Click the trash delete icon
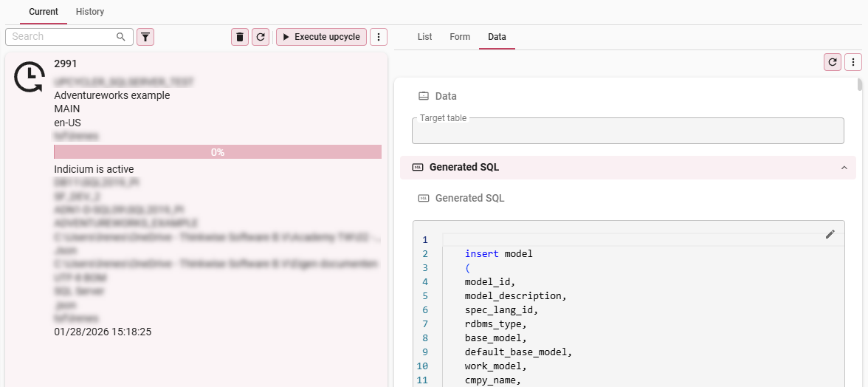The width and height of the screenshot is (868, 387). pos(240,37)
